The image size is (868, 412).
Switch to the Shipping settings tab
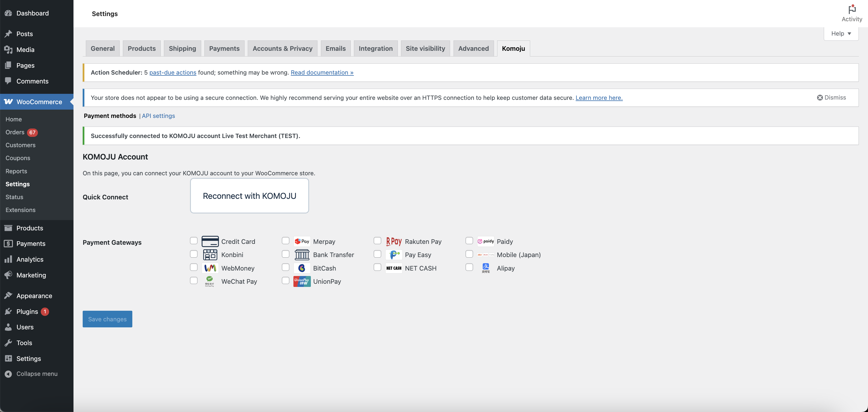182,48
